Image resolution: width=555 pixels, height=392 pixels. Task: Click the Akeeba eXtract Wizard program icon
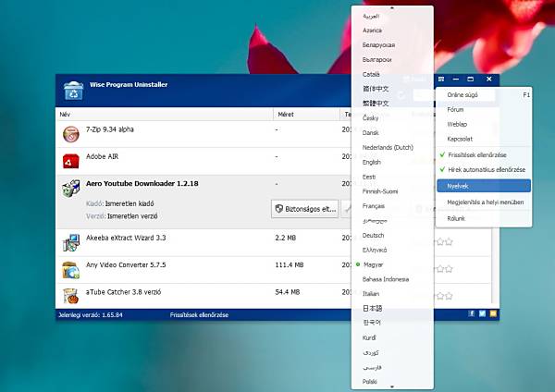pyautogui.click(x=71, y=243)
